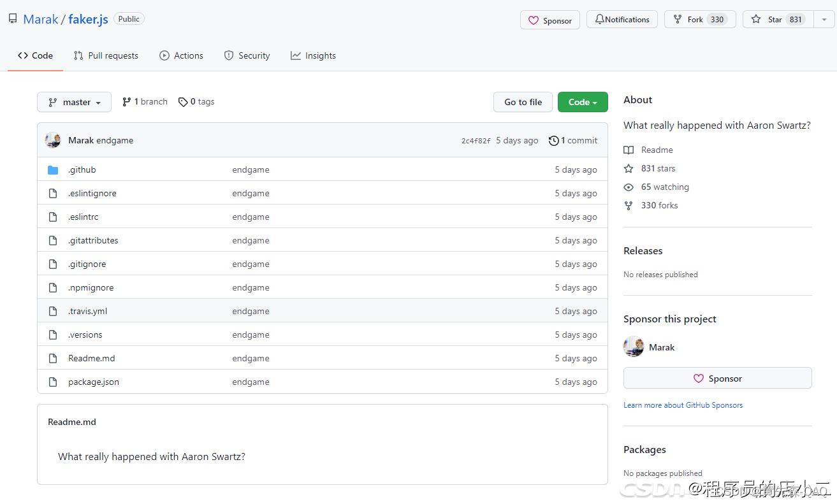Image resolution: width=837 pixels, height=504 pixels.
Task: Open the master branch dropdown
Action: [74, 102]
